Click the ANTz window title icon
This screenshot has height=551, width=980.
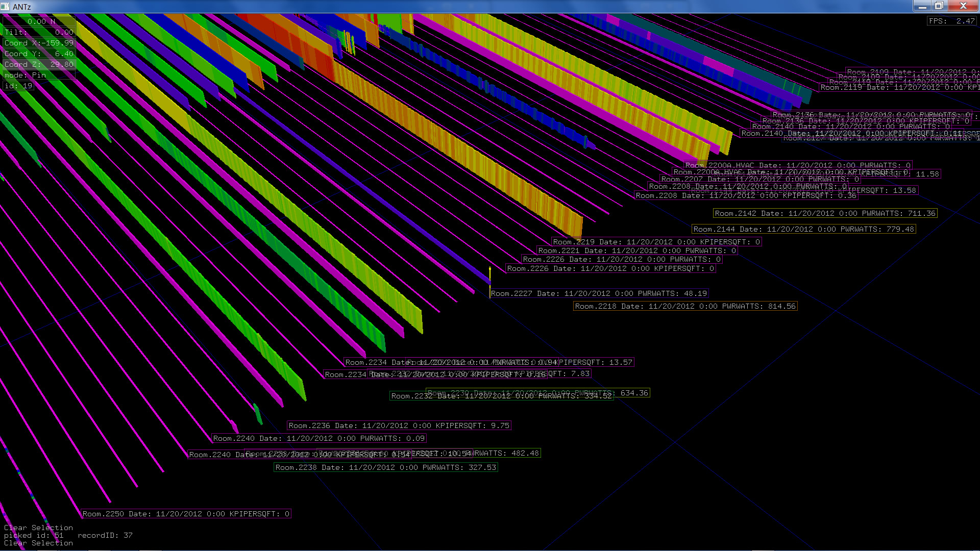click(x=6, y=7)
